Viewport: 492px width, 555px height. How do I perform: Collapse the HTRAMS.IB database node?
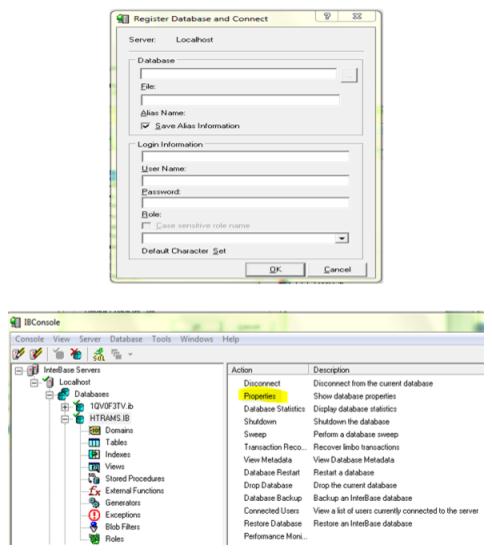65,419
